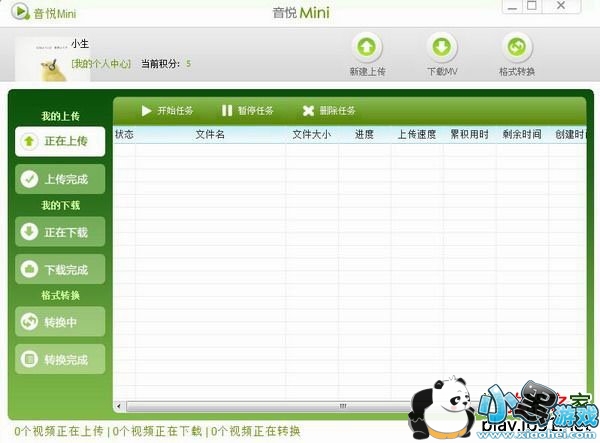Viewport: 600px width, 443px height.
Task: Click status text 0个视频正在转换
Action: [x=256, y=431]
